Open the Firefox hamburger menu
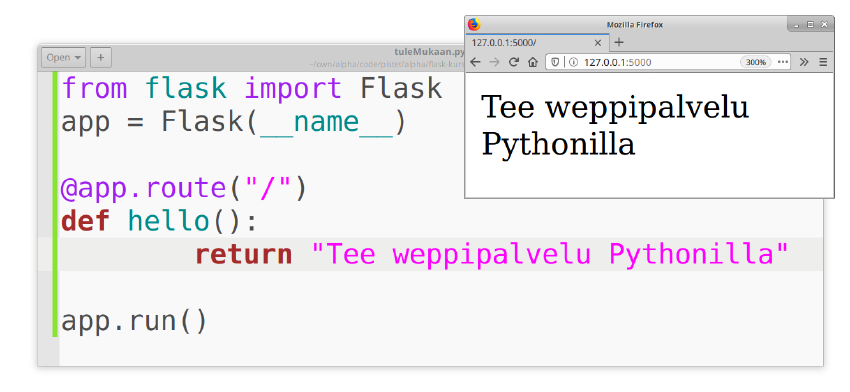850x392 pixels. pos(823,62)
